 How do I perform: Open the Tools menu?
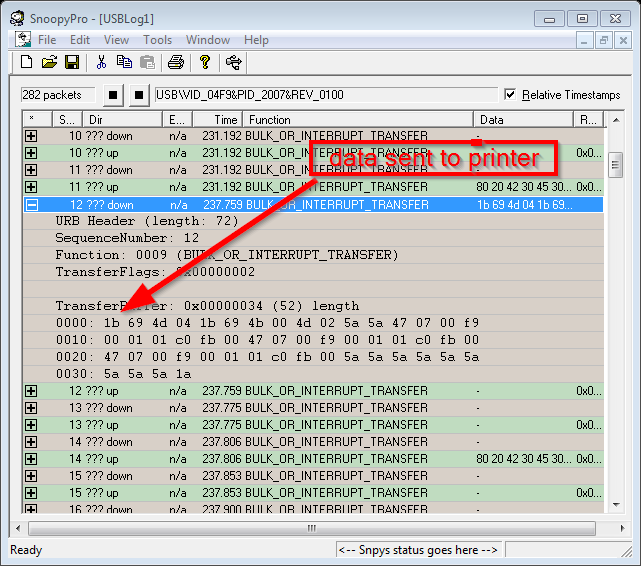(157, 40)
